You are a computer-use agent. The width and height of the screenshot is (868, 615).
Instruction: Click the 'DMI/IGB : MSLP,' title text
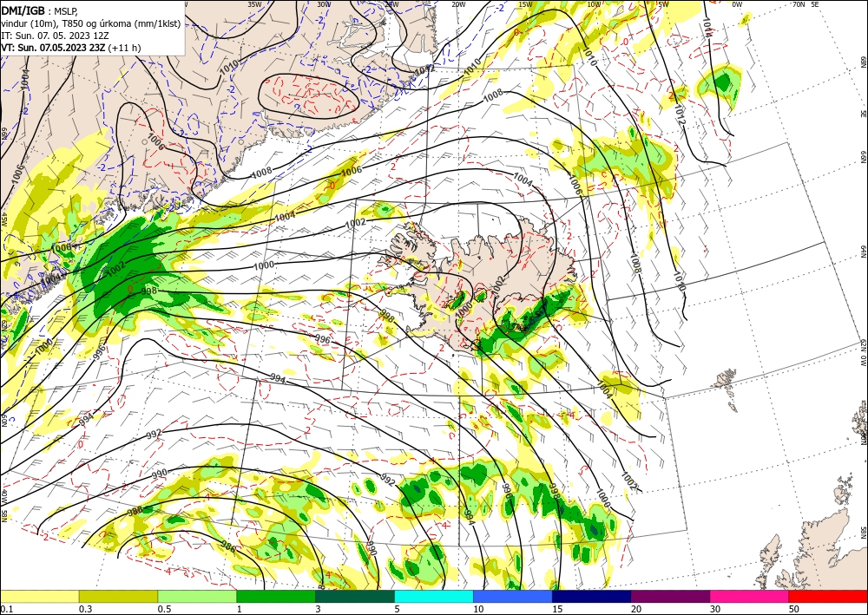pos(40,10)
